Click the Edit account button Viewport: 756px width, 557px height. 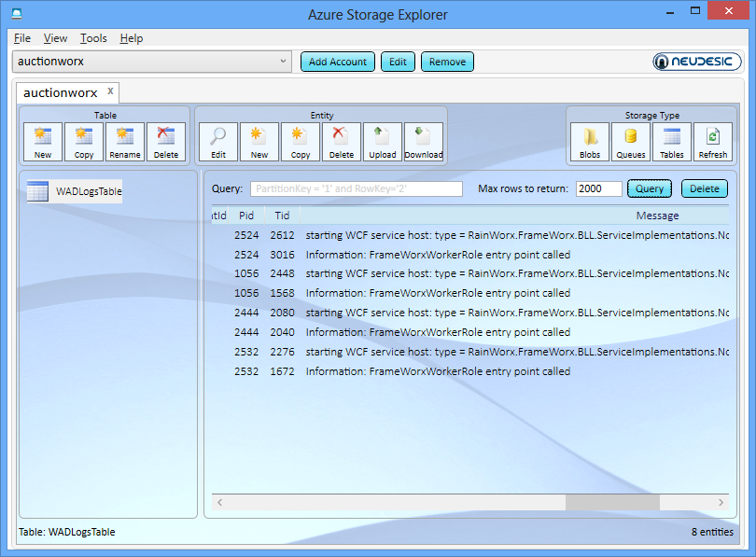[398, 62]
